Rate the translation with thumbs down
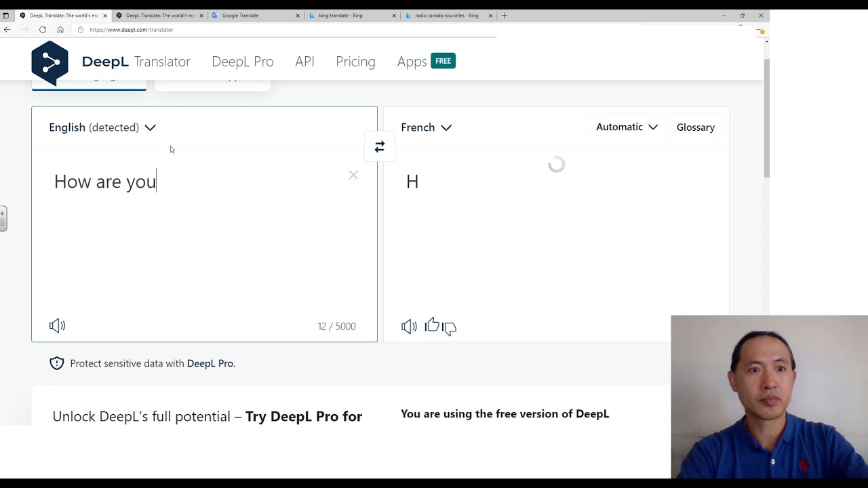The width and height of the screenshot is (868, 488). (449, 329)
